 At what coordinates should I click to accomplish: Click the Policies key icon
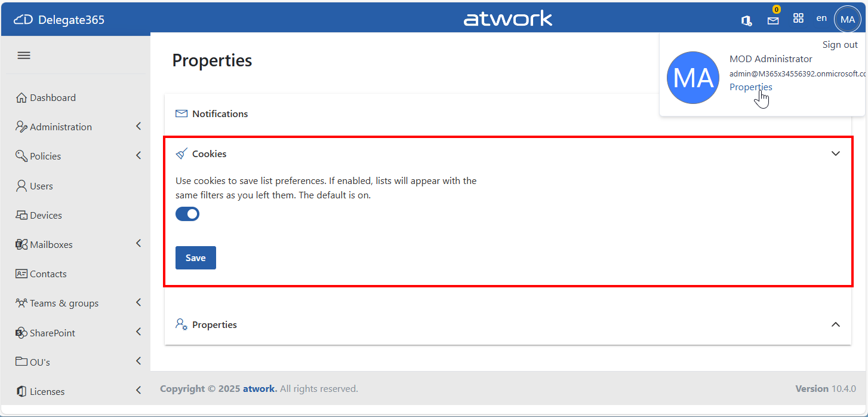coord(21,156)
